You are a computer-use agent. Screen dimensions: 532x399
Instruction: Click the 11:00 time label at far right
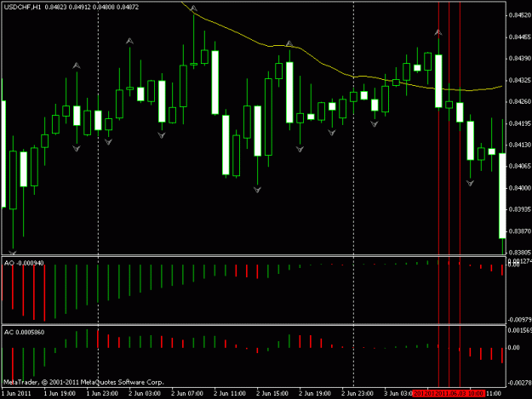tap(493, 394)
